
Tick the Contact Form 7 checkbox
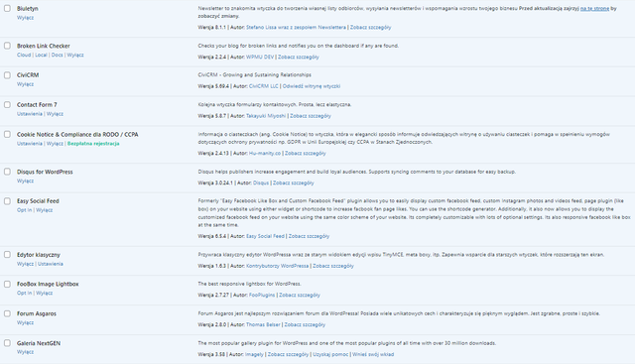tap(7, 105)
